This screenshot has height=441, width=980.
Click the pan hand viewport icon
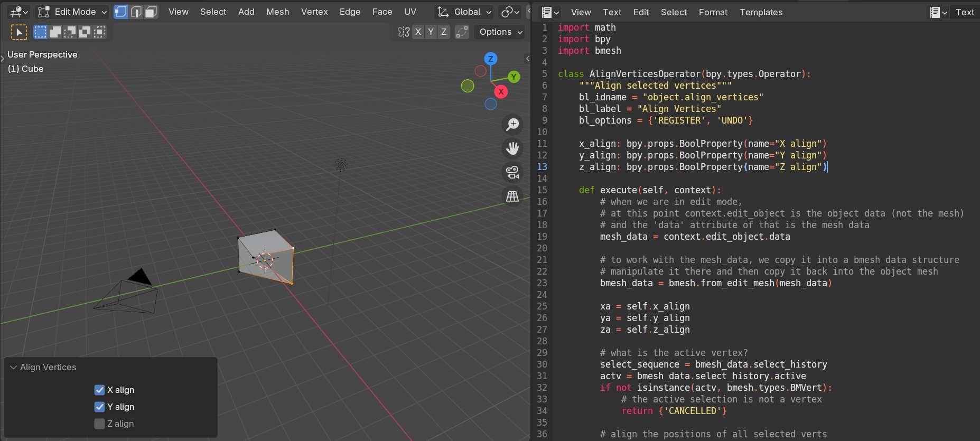(x=512, y=148)
